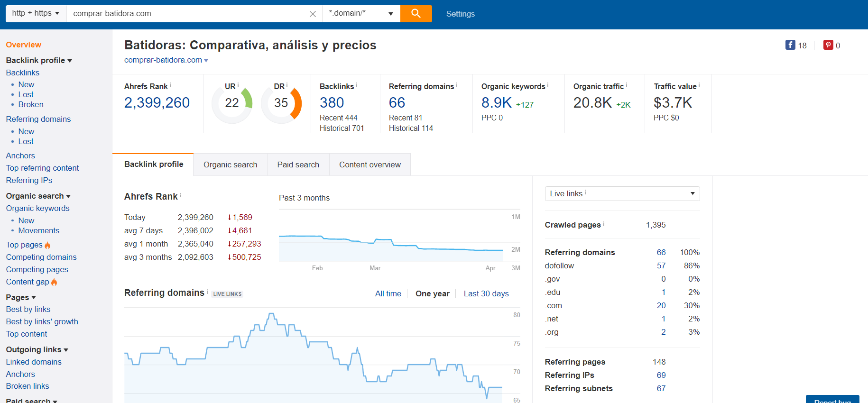Click the Ahrefs Rank 2,399,260 value

(157, 103)
